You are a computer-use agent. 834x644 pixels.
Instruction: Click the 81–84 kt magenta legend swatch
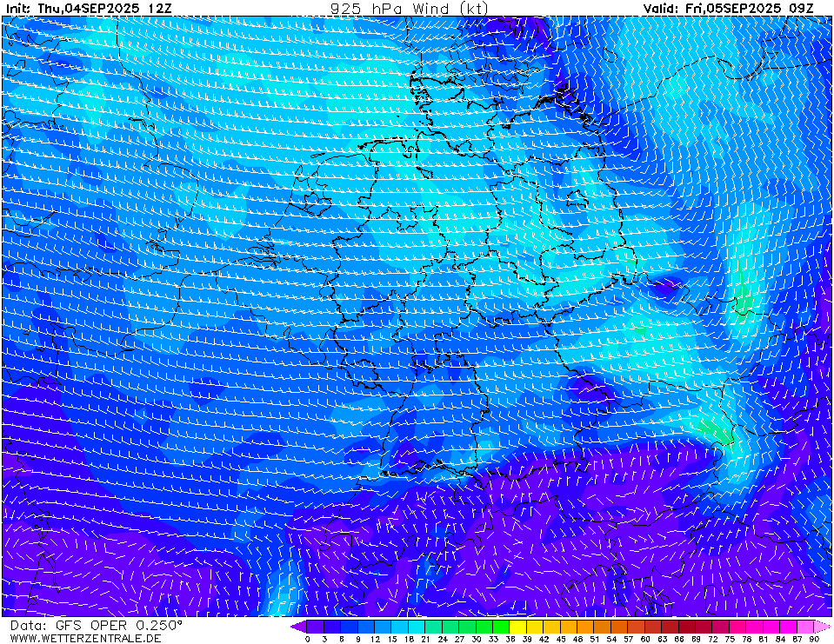[771, 627]
